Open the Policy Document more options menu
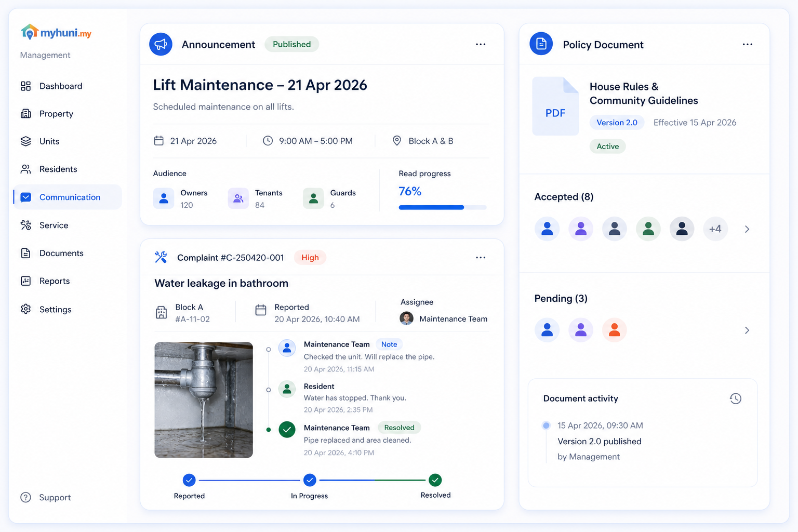 [x=748, y=44]
